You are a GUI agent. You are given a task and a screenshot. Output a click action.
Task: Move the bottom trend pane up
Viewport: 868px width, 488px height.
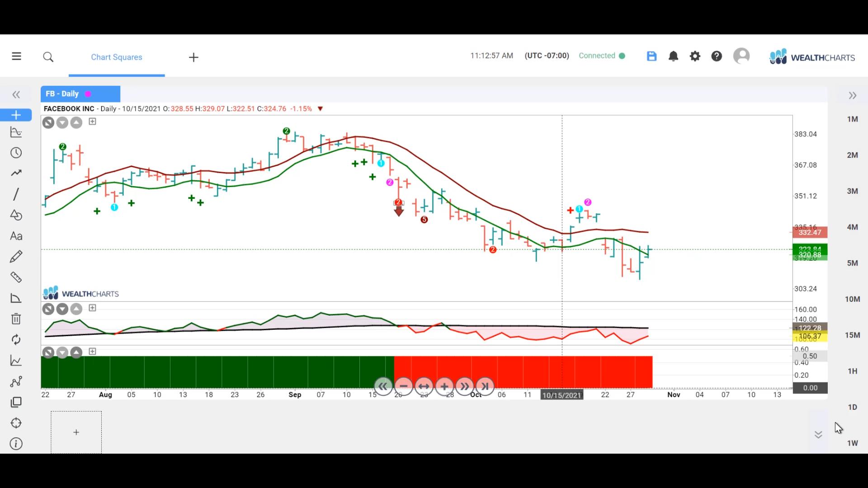[x=76, y=352]
